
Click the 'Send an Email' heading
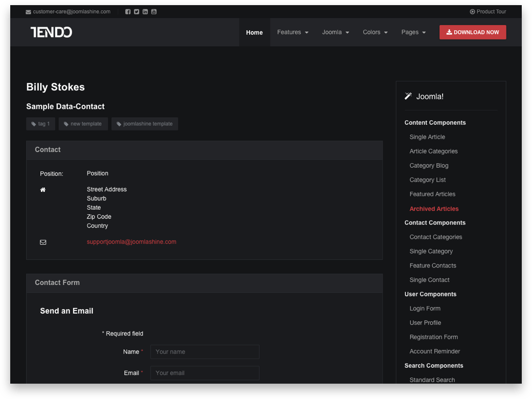coord(66,311)
